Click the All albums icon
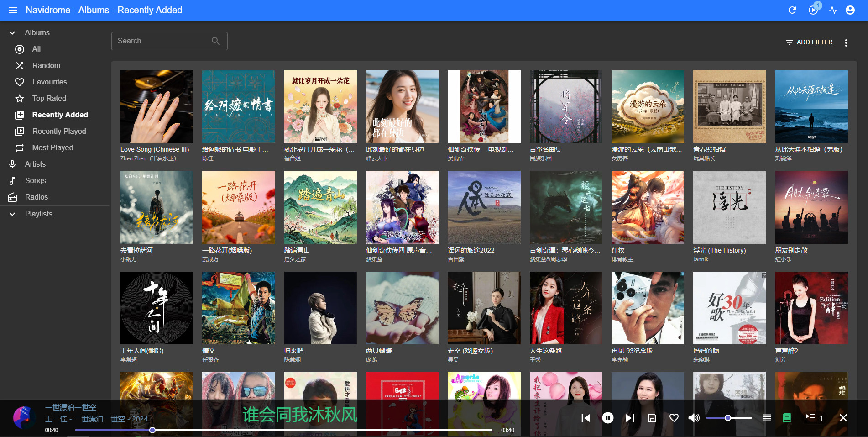 click(x=20, y=49)
